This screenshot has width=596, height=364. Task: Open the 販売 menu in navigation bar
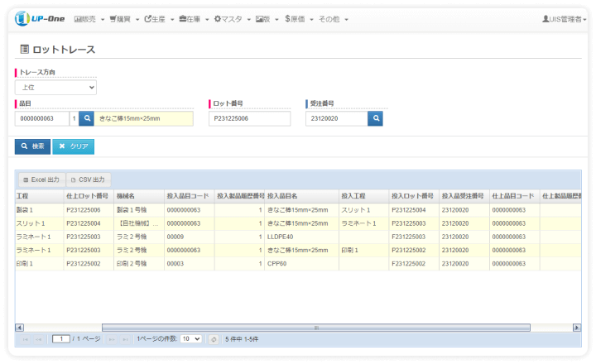click(x=89, y=18)
